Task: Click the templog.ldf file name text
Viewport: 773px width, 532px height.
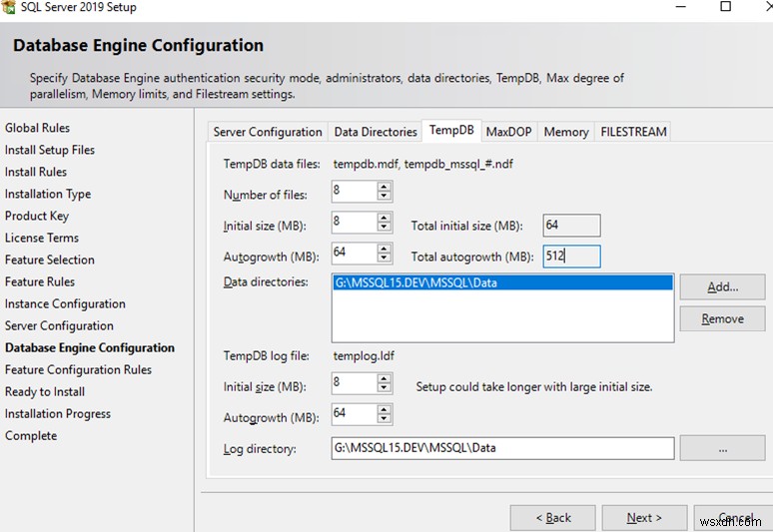Action: pos(364,356)
